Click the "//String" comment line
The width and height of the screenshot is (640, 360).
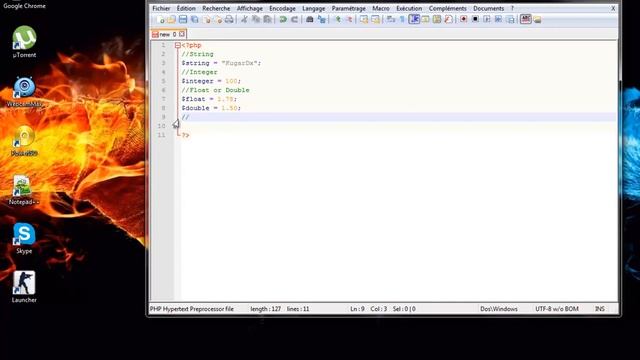[x=198, y=54]
